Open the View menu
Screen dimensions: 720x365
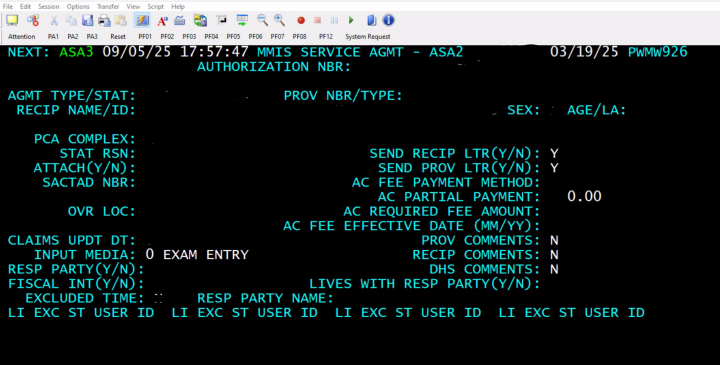coord(133,6)
